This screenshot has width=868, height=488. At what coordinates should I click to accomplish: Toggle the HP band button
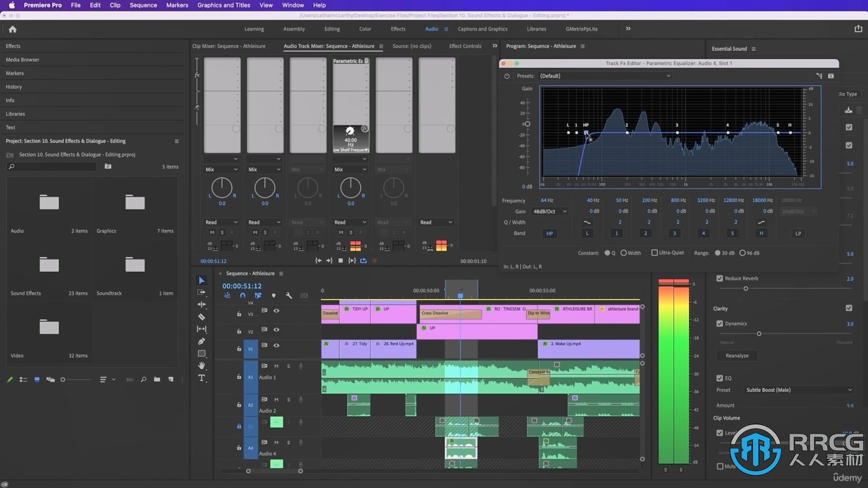[549, 233]
